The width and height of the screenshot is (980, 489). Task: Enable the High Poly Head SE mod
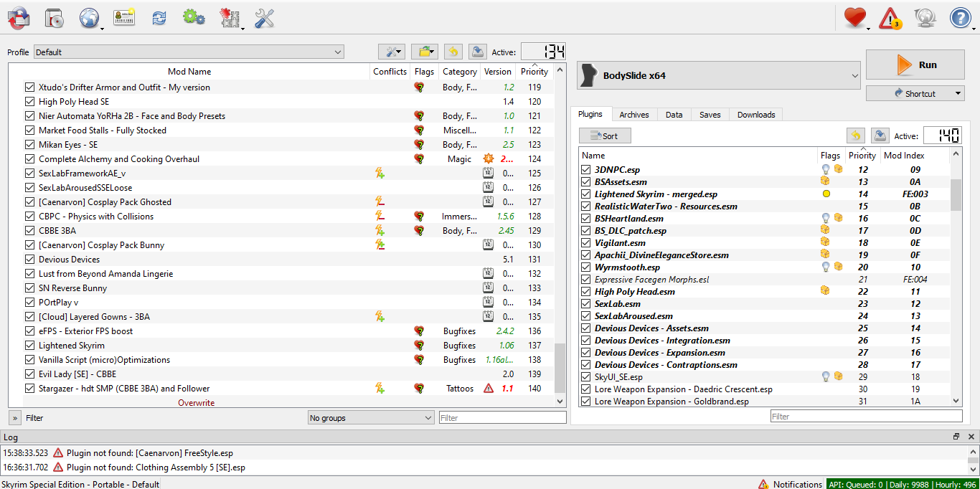29,101
